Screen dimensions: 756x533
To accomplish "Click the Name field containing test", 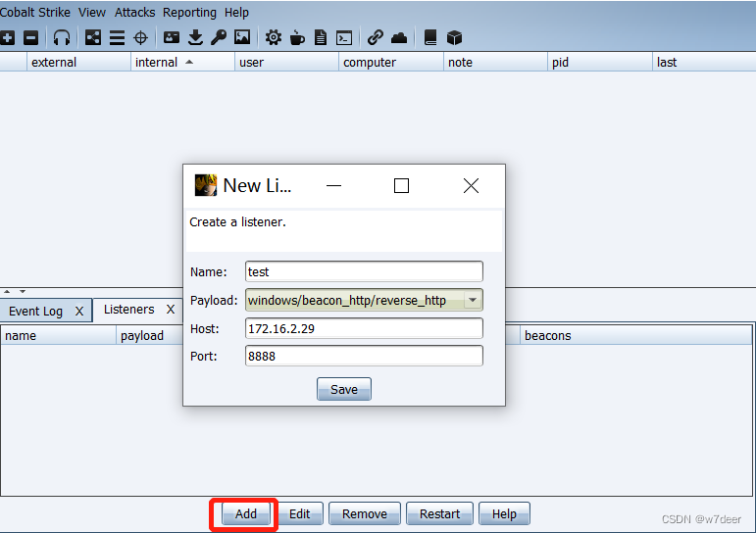I will 364,271.
